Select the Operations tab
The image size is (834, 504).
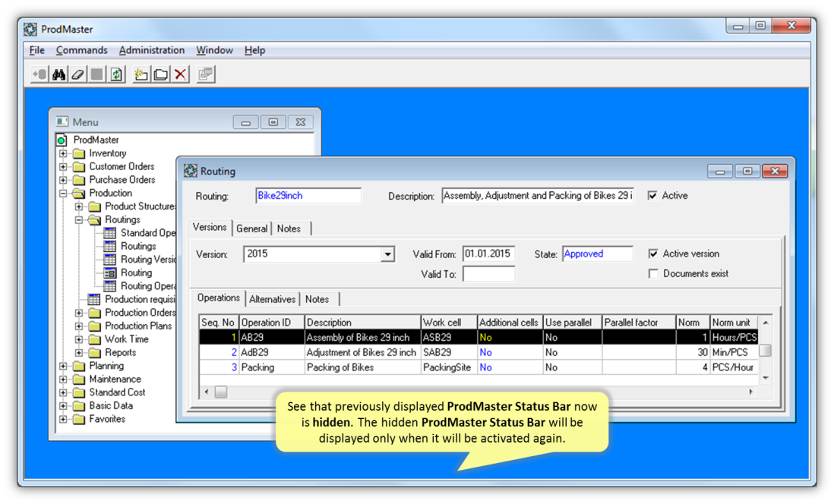tap(219, 298)
